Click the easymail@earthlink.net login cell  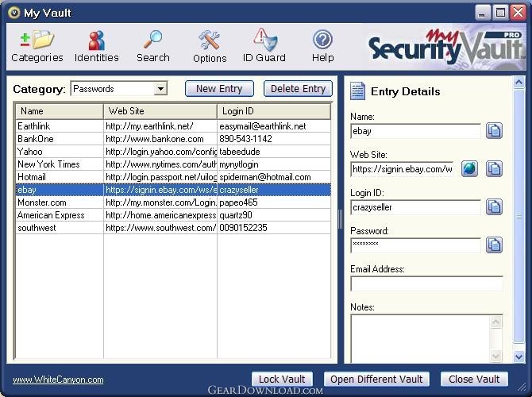[x=274, y=126]
